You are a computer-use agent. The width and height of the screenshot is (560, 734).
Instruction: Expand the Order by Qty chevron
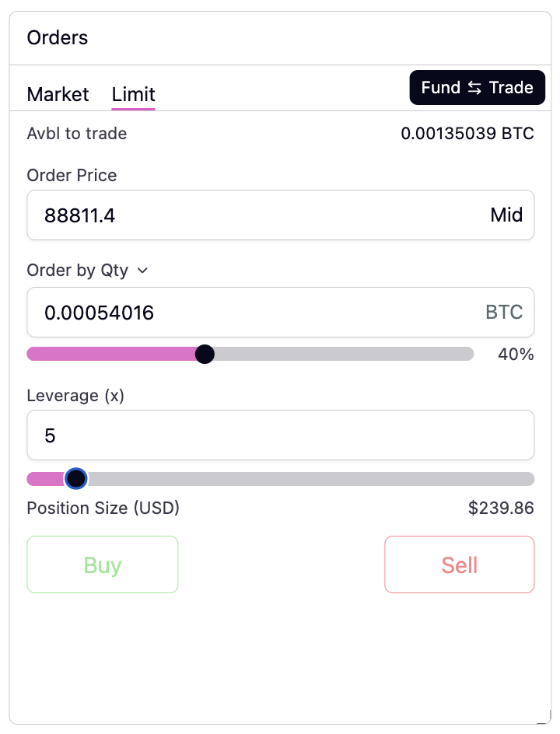tap(142, 271)
